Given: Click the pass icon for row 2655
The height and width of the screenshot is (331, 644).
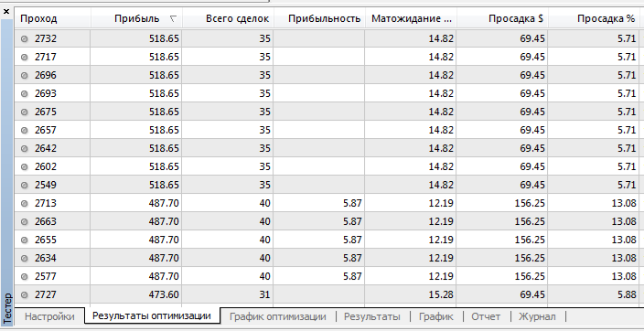Looking at the screenshot, I should click(x=24, y=240).
